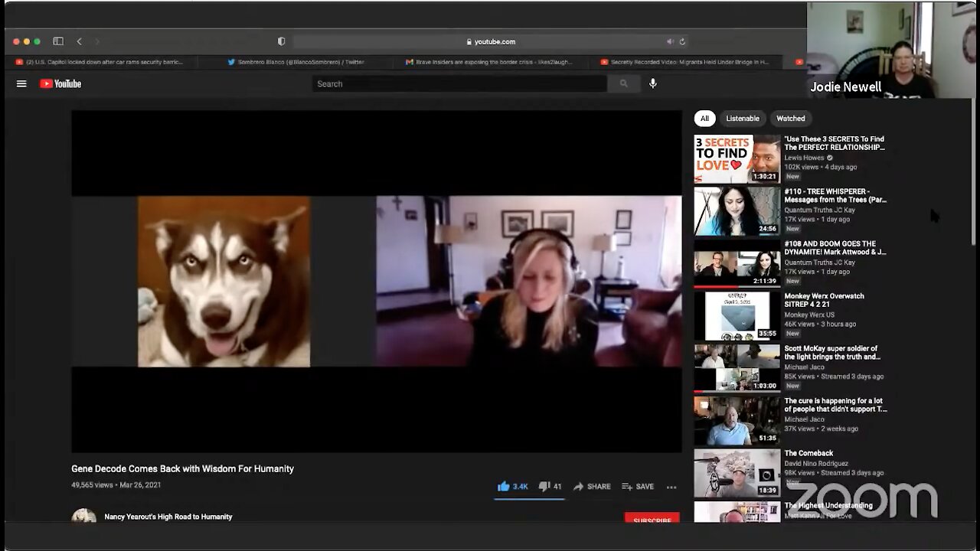This screenshot has height=551, width=980.
Task: Toggle the Safari sidebar icon
Action: 58,41
